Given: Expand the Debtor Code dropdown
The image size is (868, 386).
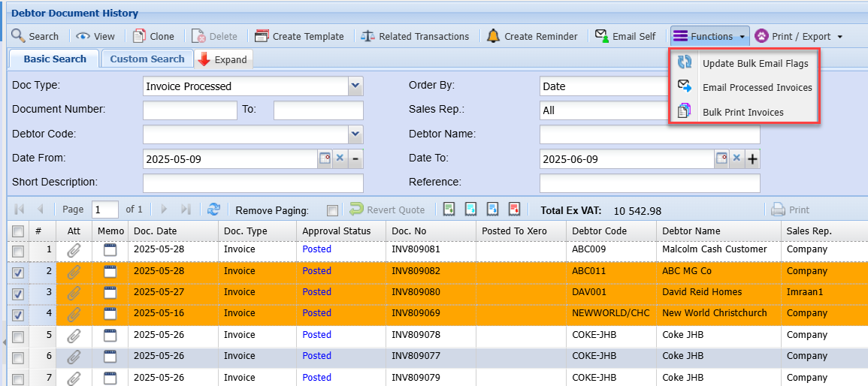Looking at the screenshot, I should tap(355, 134).
